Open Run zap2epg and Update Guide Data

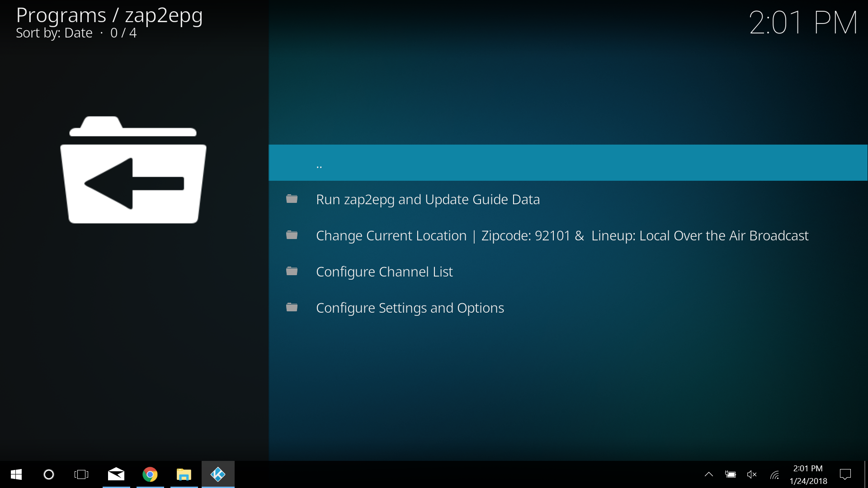[x=568, y=199]
